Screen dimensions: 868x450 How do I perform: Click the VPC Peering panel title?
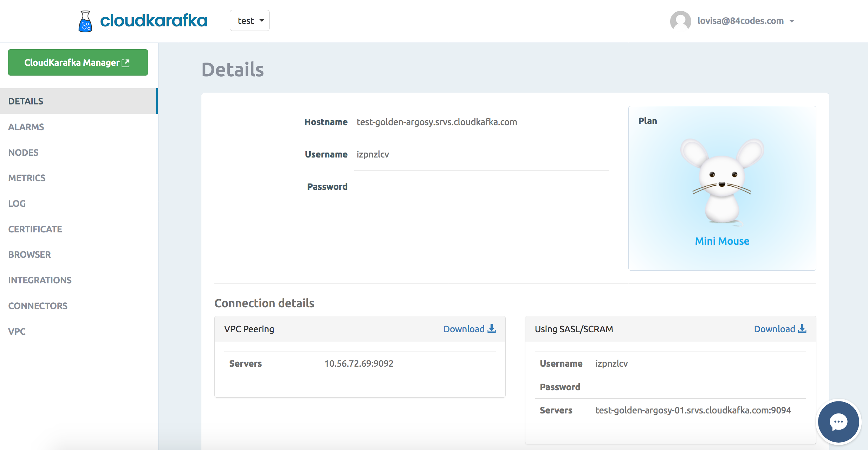(249, 329)
